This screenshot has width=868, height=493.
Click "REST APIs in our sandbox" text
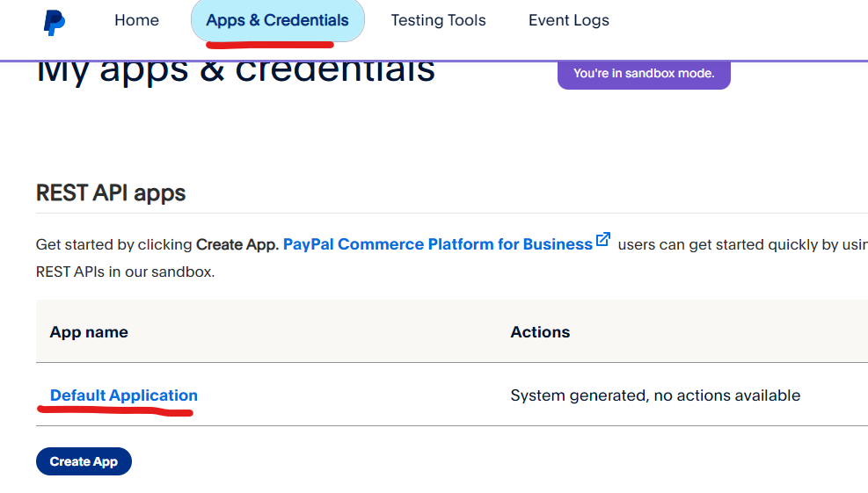pos(125,272)
